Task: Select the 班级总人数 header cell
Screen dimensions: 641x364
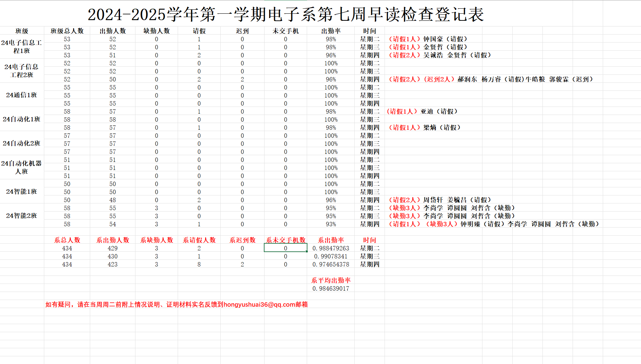Action: click(67, 31)
